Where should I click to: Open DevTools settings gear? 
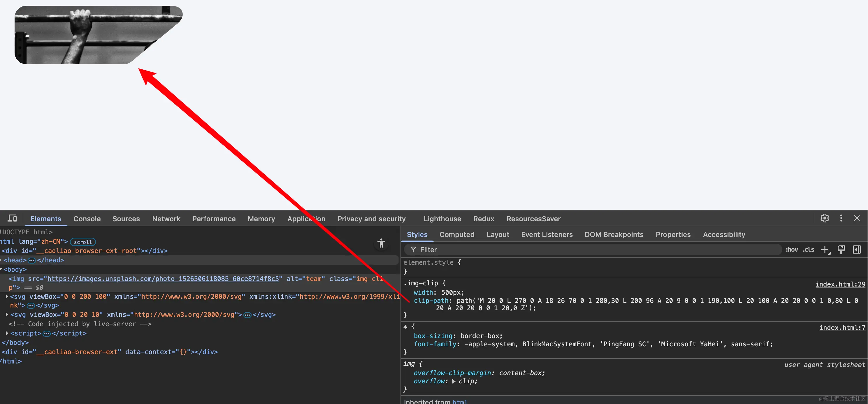coord(825,218)
